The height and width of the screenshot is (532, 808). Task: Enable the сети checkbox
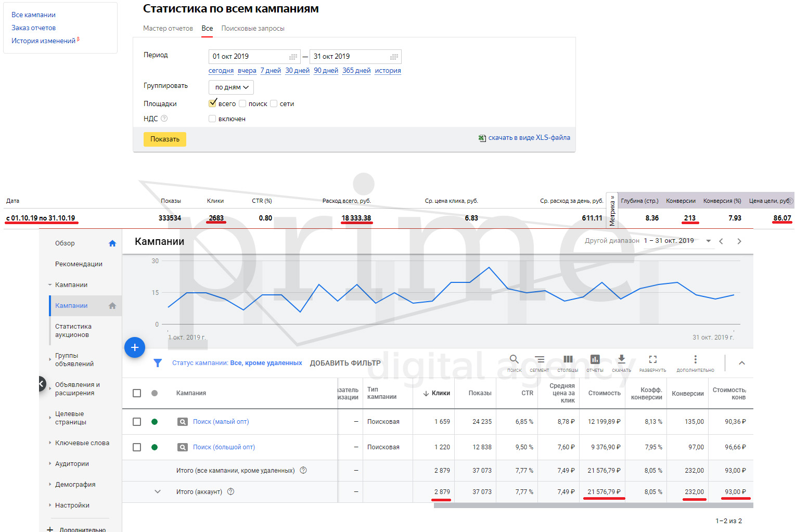click(274, 103)
